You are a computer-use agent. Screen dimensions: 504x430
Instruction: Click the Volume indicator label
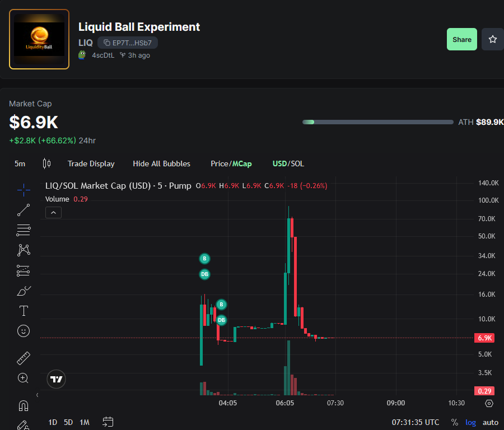pos(57,199)
